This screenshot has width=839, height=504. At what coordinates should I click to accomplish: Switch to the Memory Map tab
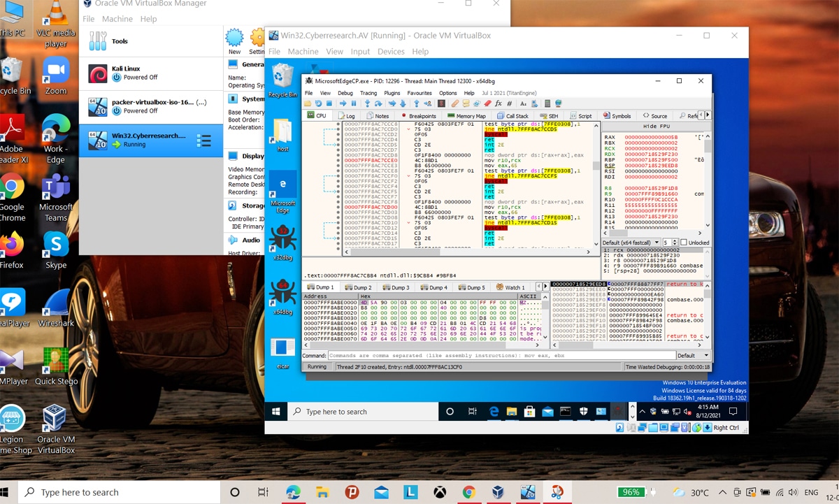[466, 116]
